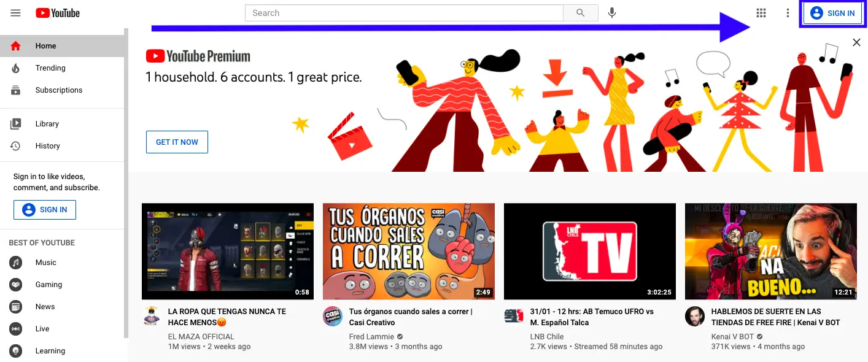This screenshot has height=362, width=868.
Task: Click Casi Creativo channel avatar
Action: pyautogui.click(x=333, y=316)
